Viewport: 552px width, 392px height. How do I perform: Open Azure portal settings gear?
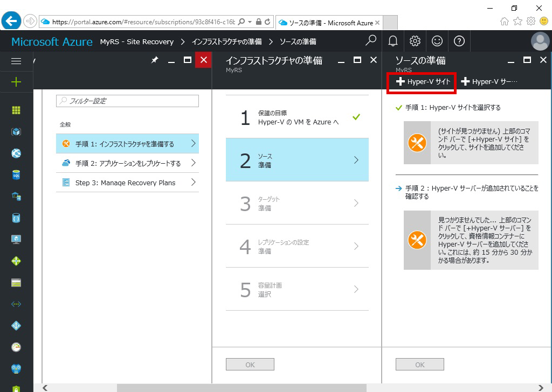415,41
